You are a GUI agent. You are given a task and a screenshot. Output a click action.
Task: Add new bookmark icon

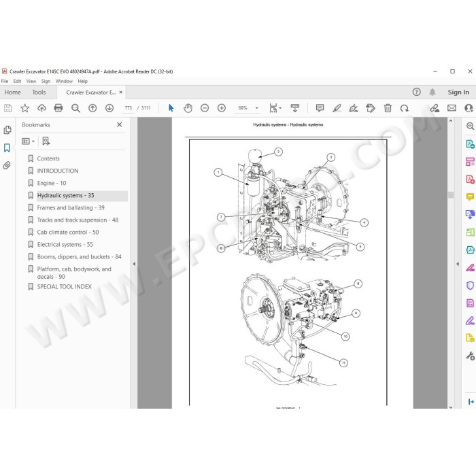tap(46, 141)
